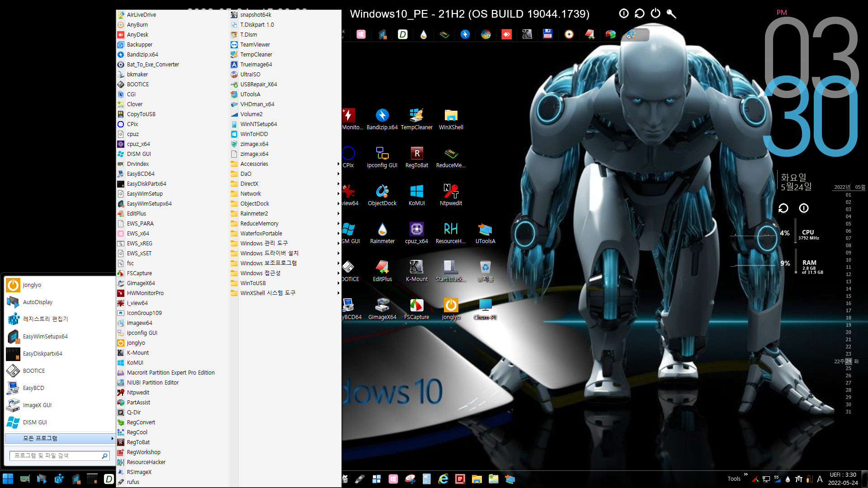Open GimageX64 desktop icon

click(x=382, y=309)
